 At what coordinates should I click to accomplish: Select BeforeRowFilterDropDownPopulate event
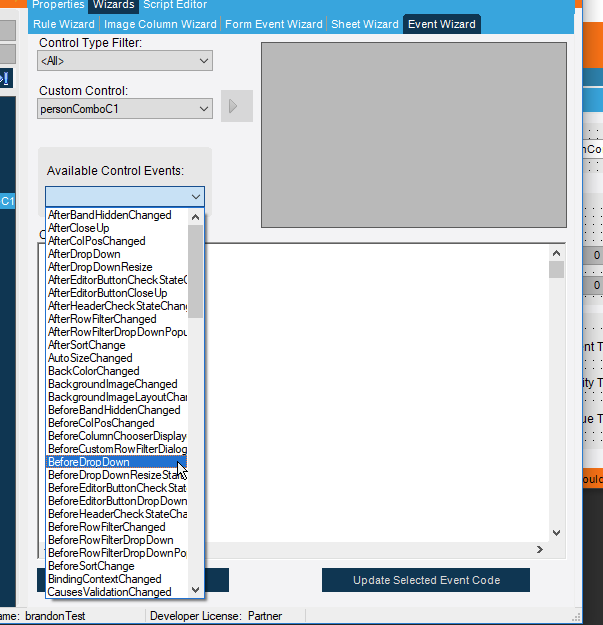click(x=116, y=553)
